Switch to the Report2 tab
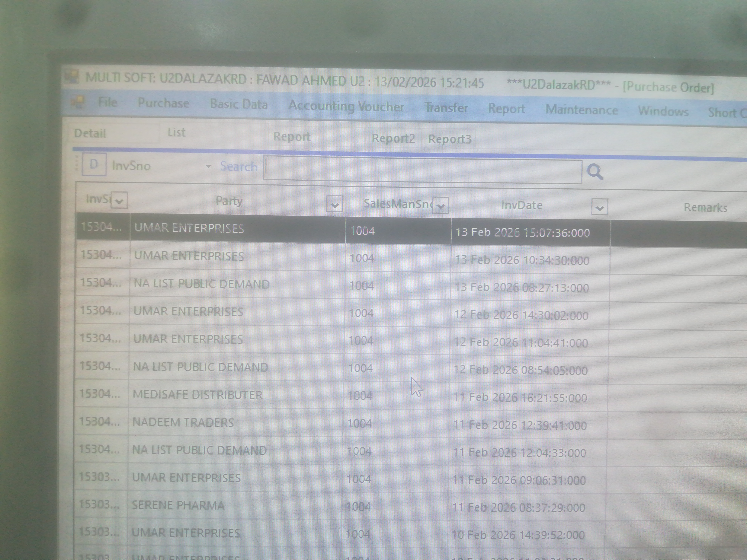Image resolution: width=747 pixels, height=560 pixels. 394,138
